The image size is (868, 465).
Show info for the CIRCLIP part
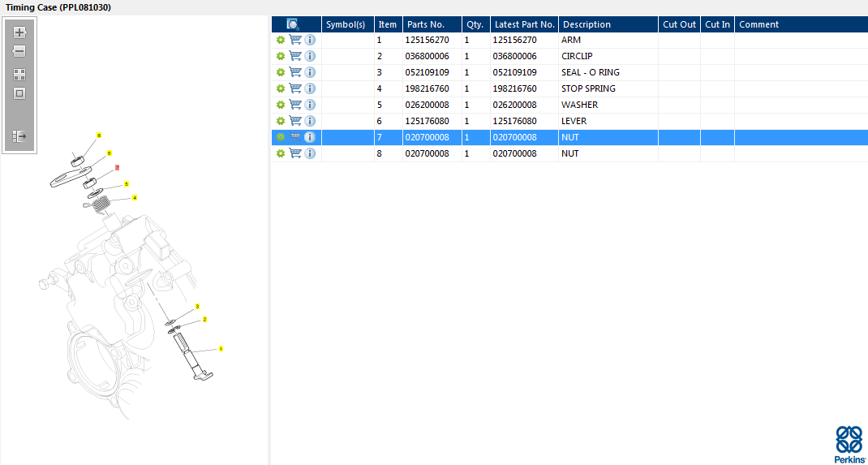coord(310,56)
